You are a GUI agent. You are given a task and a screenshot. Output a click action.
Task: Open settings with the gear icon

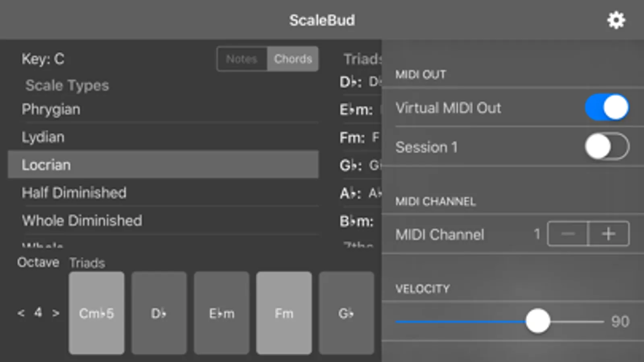click(616, 20)
